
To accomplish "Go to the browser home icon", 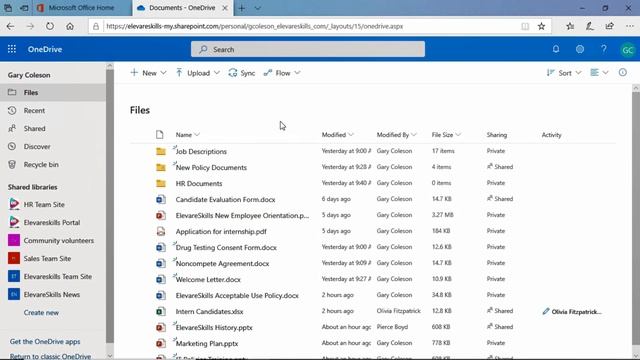I will 70,26.
